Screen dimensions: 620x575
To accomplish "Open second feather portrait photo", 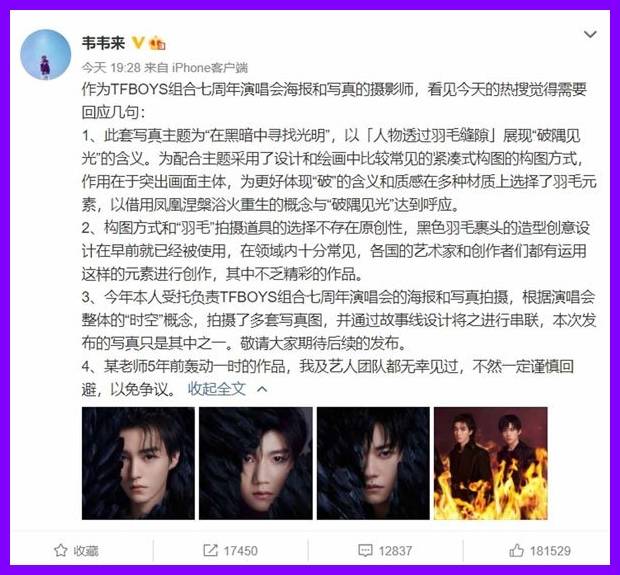I will pos(255,463).
